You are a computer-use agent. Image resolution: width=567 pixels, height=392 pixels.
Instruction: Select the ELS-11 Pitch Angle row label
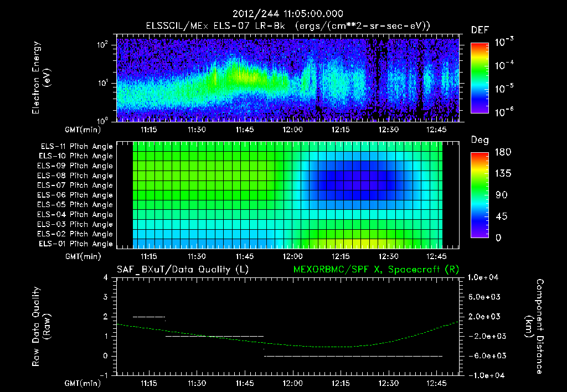pyautogui.click(x=76, y=147)
